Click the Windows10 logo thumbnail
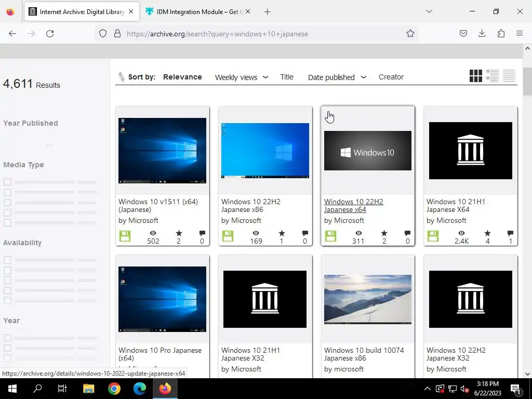Screen dimensions: 532x399 click(368, 151)
